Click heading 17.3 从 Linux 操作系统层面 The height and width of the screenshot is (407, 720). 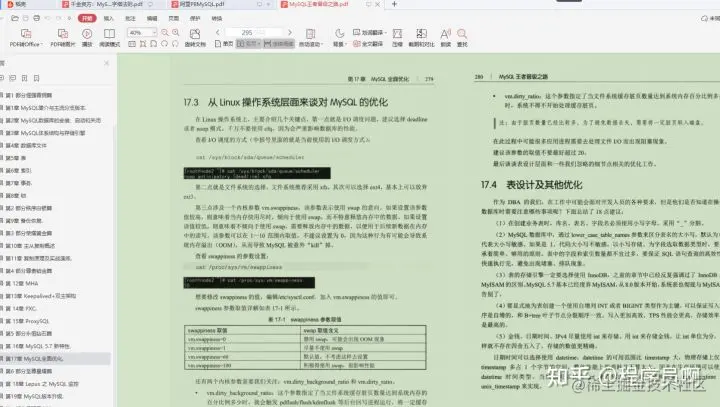point(286,102)
